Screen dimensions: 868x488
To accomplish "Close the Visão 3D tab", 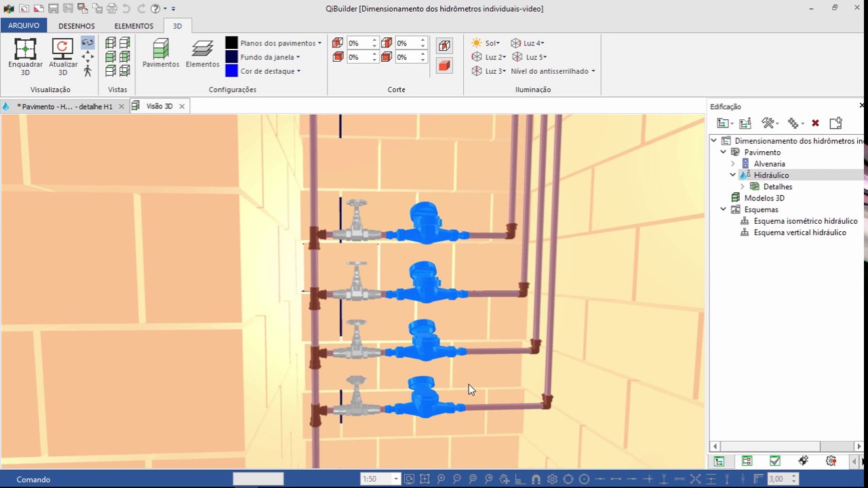I will [182, 106].
